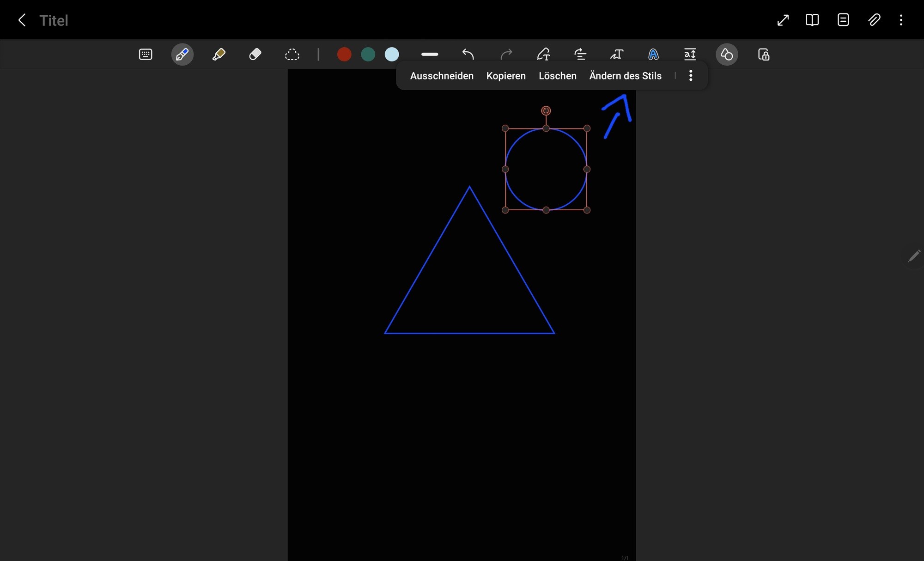Select the Eraser tool
The height and width of the screenshot is (561, 924).
[255, 55]
